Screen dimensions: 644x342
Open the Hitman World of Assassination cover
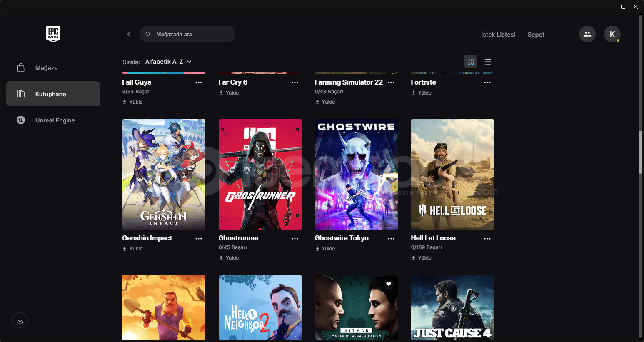click(x=356, y=307)
